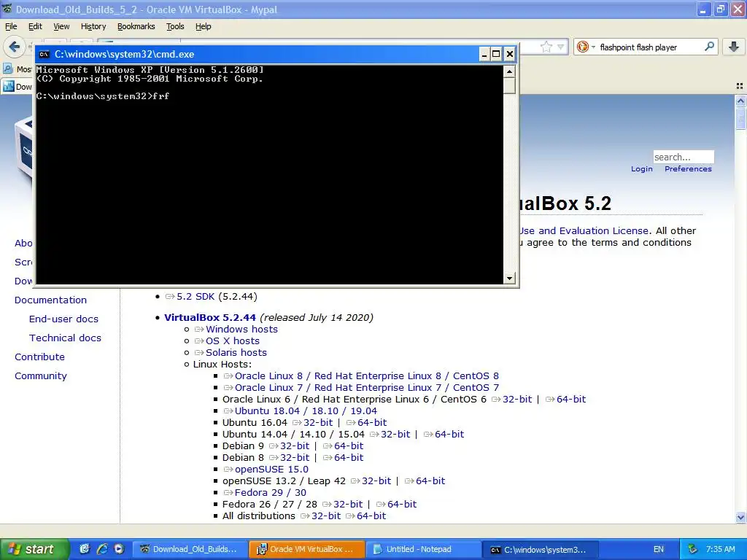
Task: Open the Tools menu
Action: 175,27
